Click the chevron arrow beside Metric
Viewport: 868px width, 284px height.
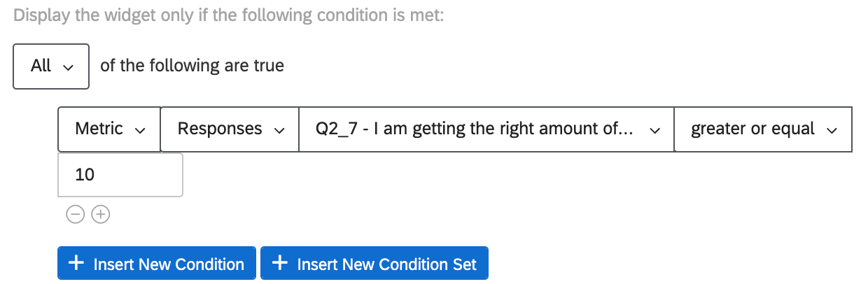coord(141,129)
